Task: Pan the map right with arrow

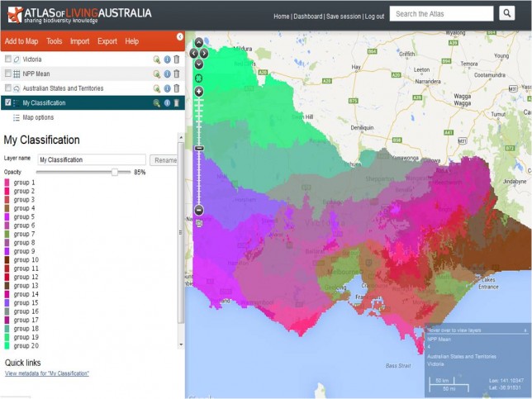Action: click(x=204, y=53)
